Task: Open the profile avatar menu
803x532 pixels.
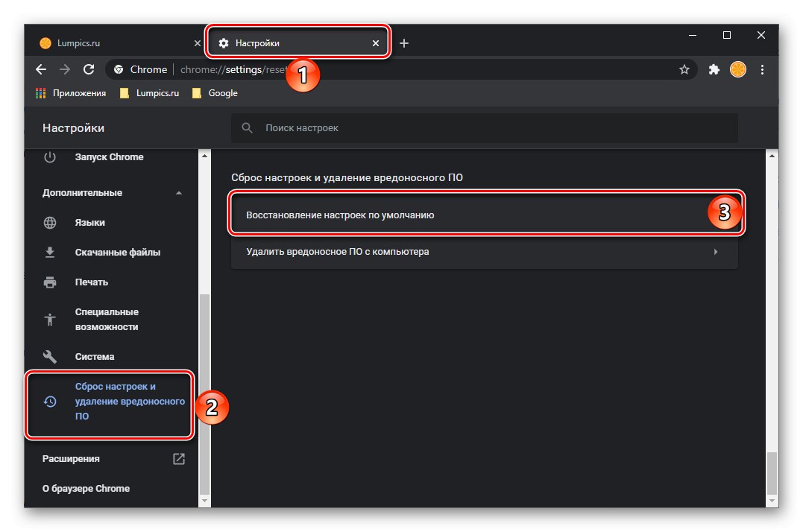Action: click(x=737, y=69)
